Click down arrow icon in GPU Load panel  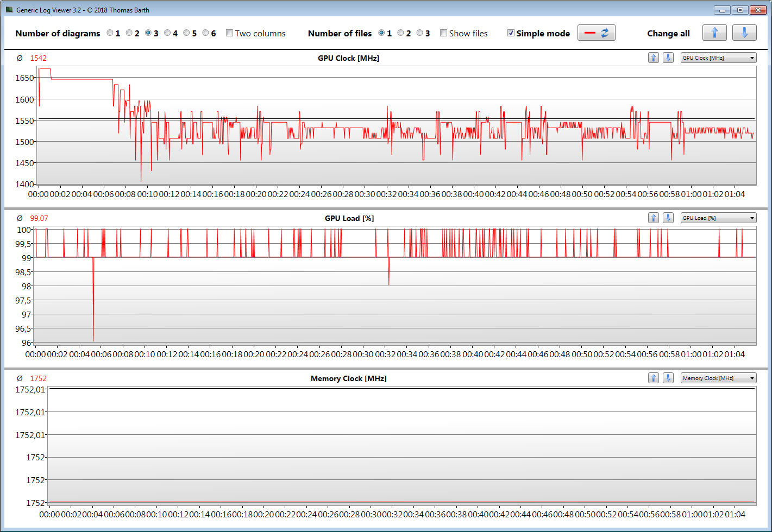pyautogui.click(x=668, y=218)
